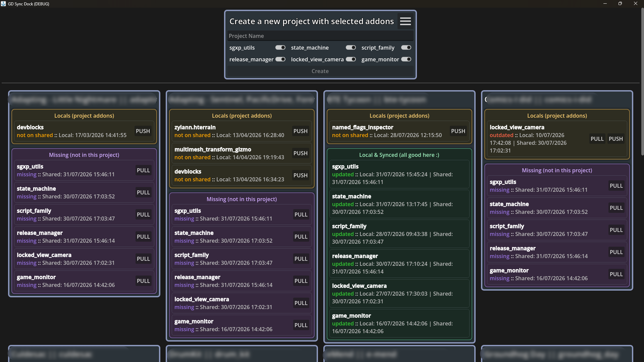This screenshot has width=644, height=362.
Task: Select the updated state_machine synced entry
Action: point(399,204)
